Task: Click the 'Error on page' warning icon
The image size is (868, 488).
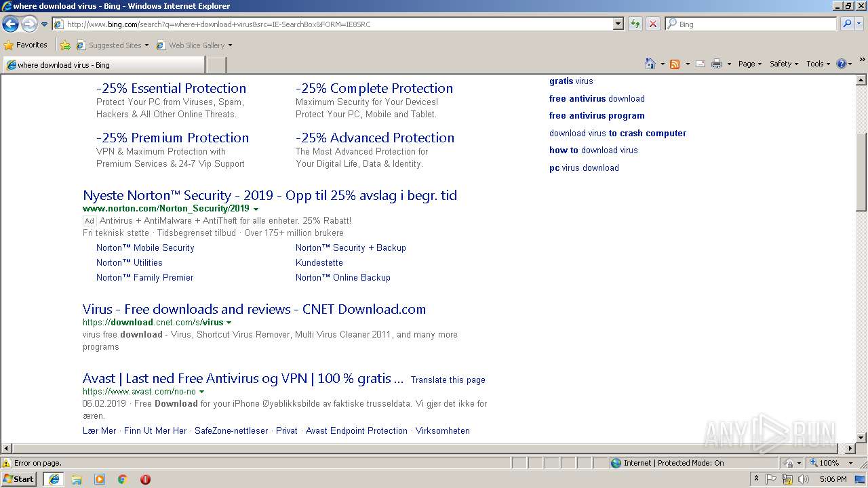Action: pos(7,464)
